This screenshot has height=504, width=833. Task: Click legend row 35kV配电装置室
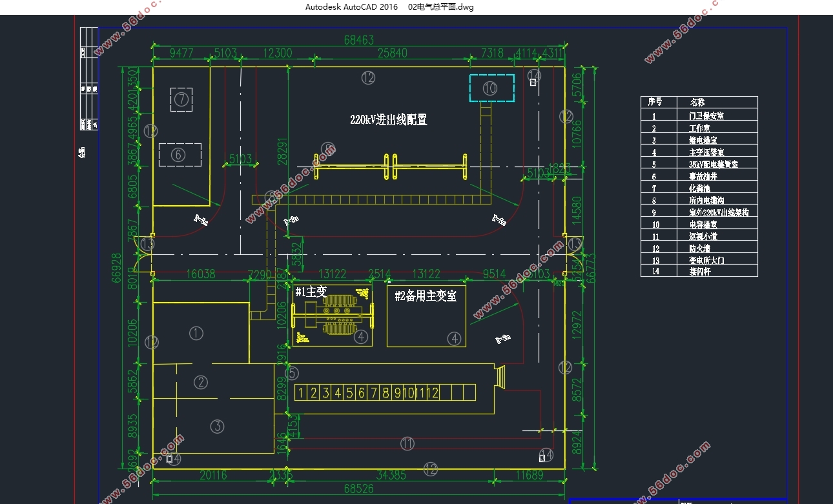[699, 164]
